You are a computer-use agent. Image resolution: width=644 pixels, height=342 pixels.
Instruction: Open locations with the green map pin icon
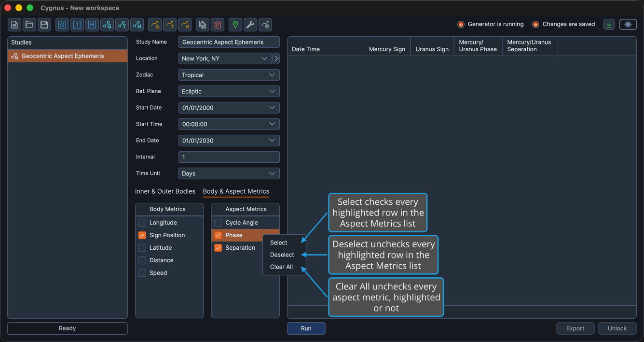click(235, 25)
